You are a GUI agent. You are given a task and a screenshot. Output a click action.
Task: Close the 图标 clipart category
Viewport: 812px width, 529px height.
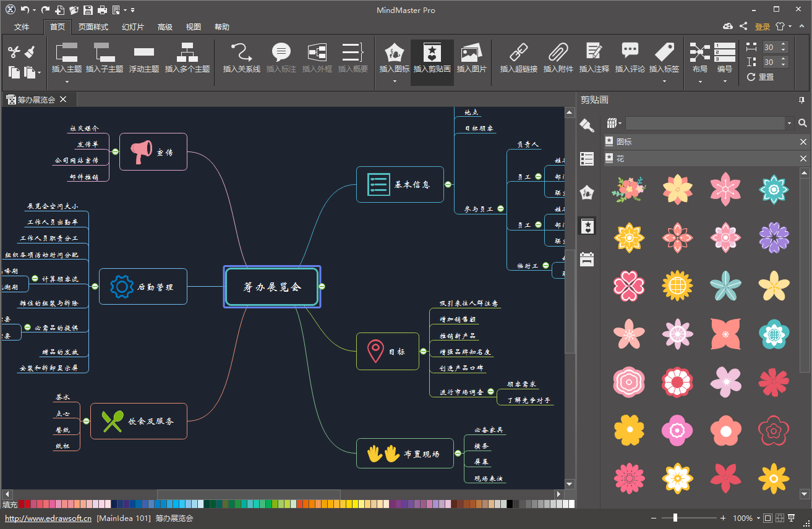coord(803,142)
